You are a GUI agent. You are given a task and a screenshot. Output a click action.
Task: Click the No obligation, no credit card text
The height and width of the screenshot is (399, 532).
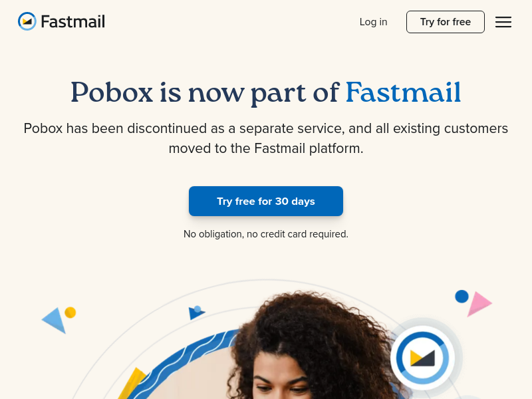266,234
